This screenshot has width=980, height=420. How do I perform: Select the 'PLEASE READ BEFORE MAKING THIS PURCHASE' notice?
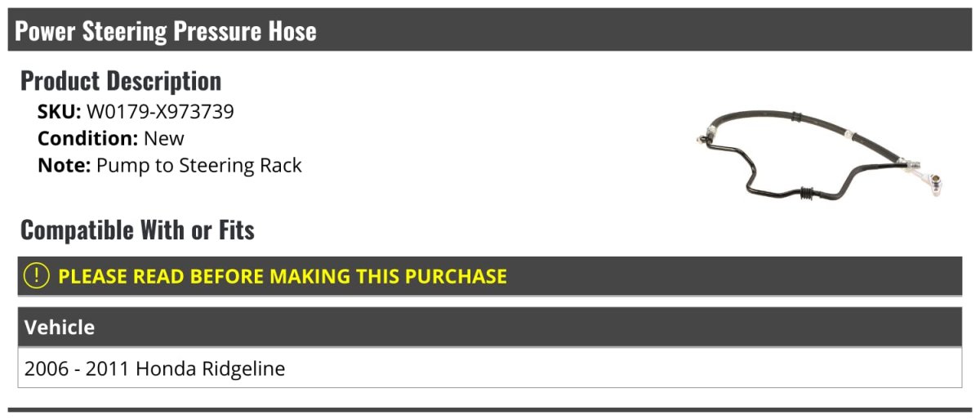(x=283, y=276)
